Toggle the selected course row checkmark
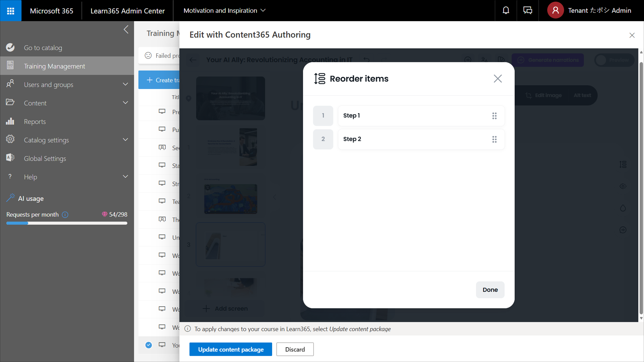 pyautogui.click(x=148, y=345)
